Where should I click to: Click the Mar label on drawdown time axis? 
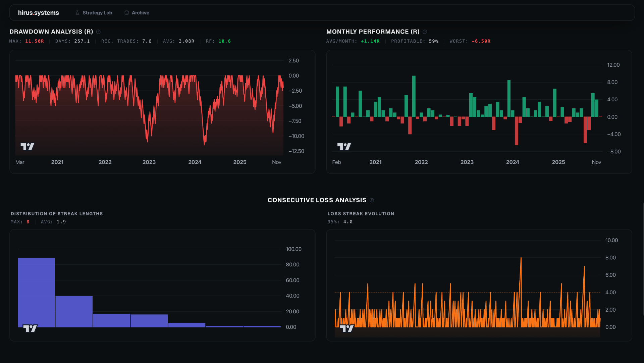point(20,162)
